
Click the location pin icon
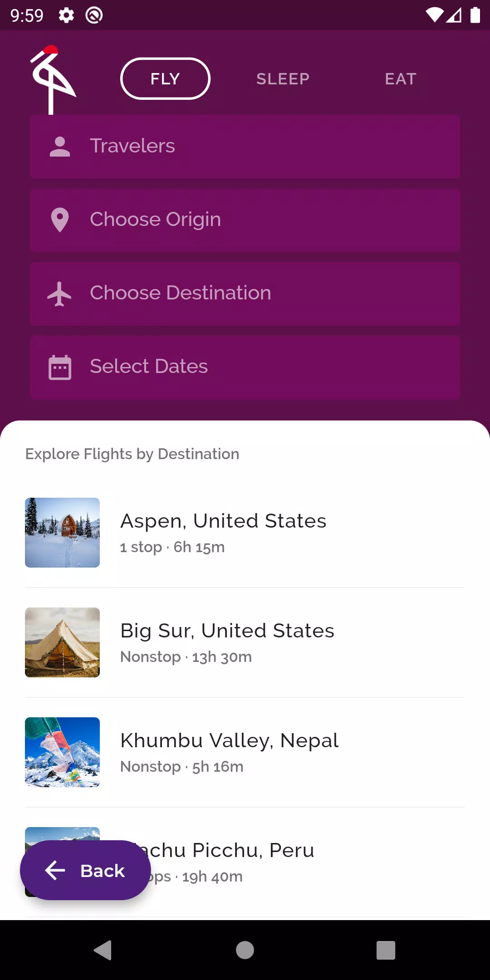(60, 220)
